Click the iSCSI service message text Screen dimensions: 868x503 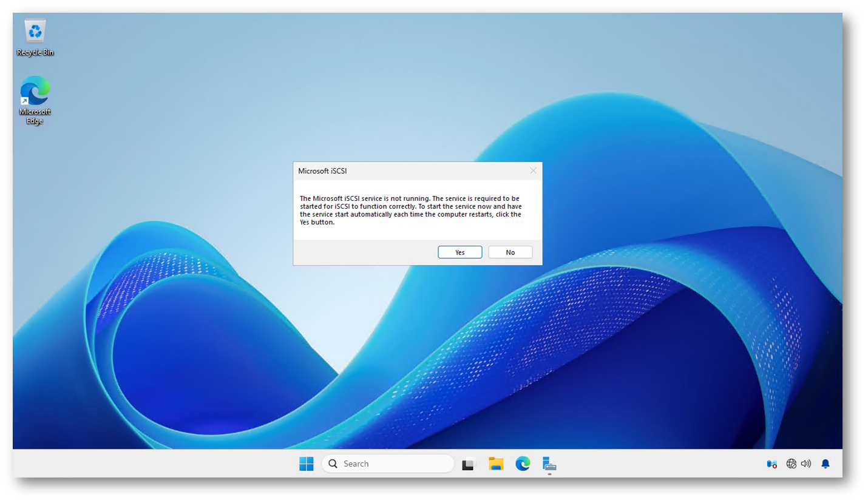[410, 210]
